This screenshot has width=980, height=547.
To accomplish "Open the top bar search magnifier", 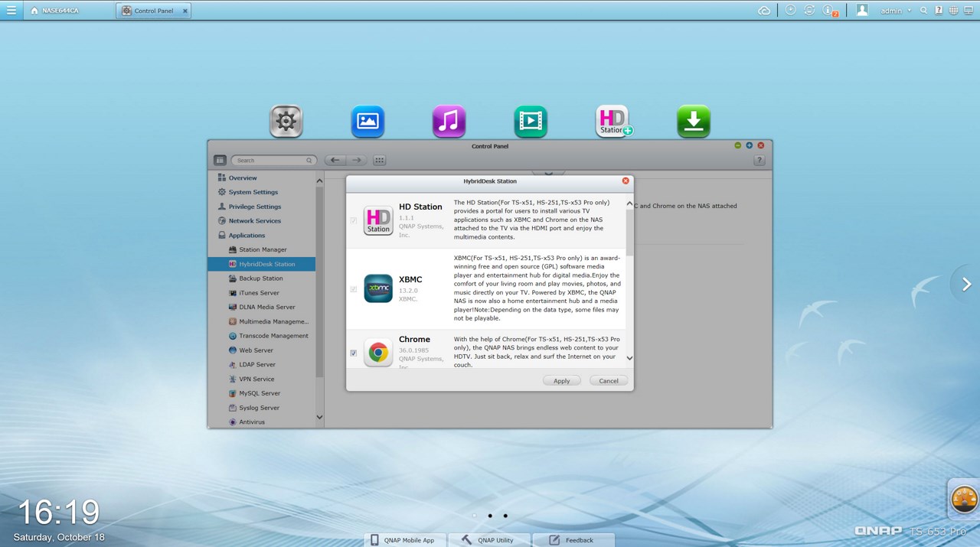I will 924,11.
